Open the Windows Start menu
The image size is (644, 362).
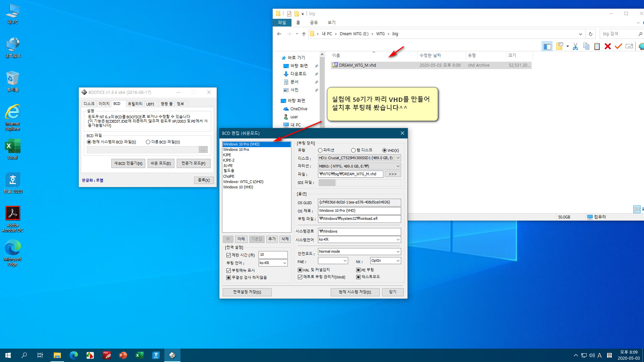click(8, 355)
